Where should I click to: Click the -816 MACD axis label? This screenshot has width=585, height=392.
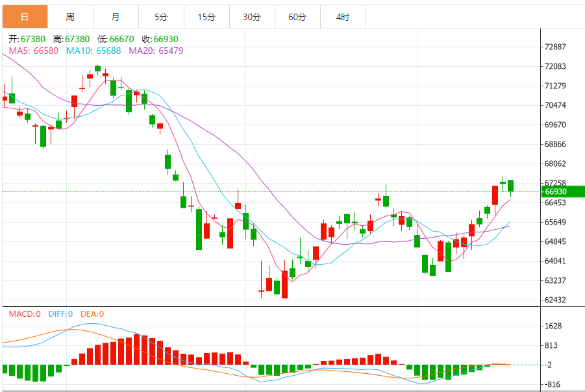pyautogui.click(x=553, y=384)
